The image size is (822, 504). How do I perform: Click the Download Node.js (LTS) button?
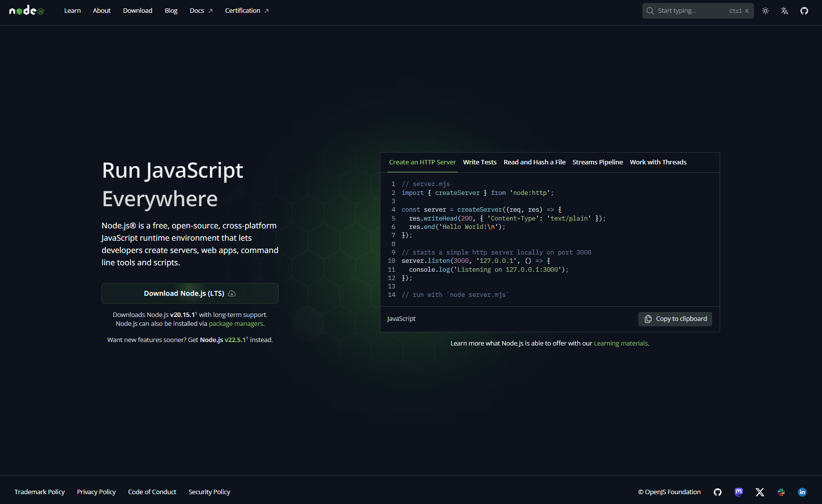pos(190,293)
